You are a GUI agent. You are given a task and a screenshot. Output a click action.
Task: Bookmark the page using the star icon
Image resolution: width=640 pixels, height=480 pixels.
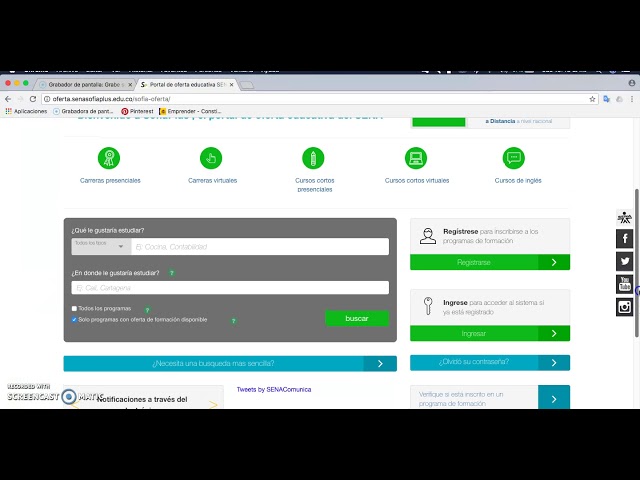click(592, 99)
